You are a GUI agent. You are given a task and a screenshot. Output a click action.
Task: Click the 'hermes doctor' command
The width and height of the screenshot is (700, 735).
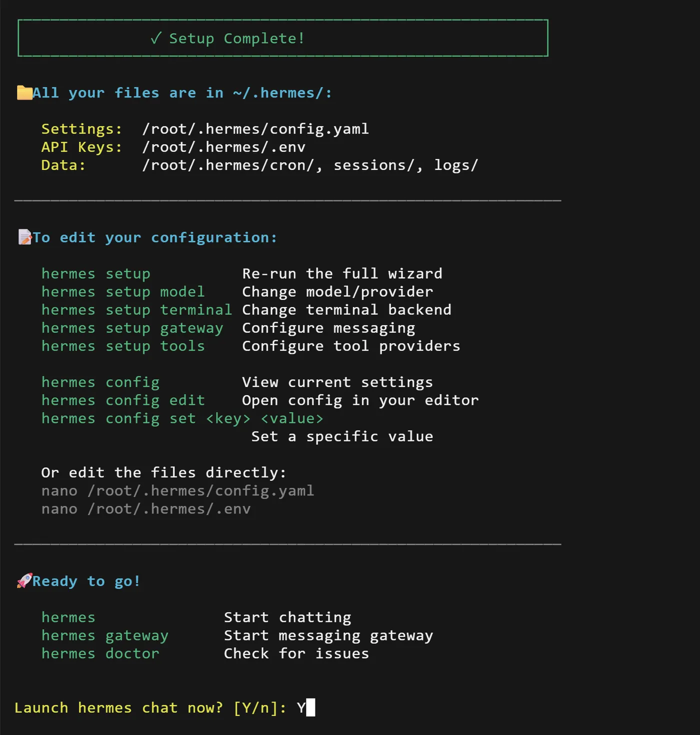pyautogui.click(x=100, y=653)
